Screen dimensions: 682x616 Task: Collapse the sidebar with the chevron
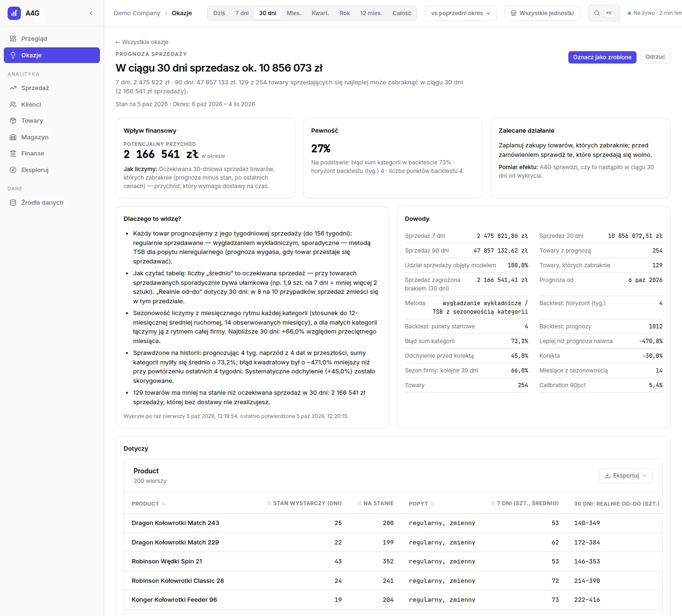(x=91, y=13)
